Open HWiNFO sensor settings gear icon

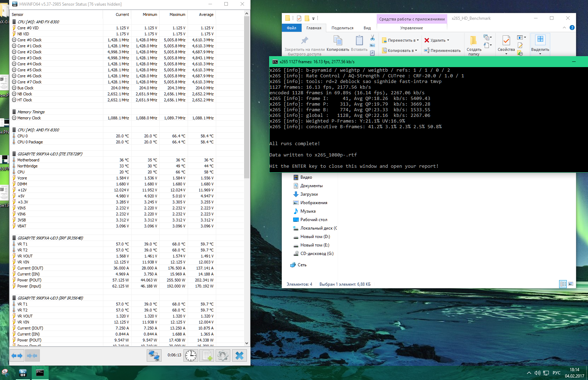223,356
